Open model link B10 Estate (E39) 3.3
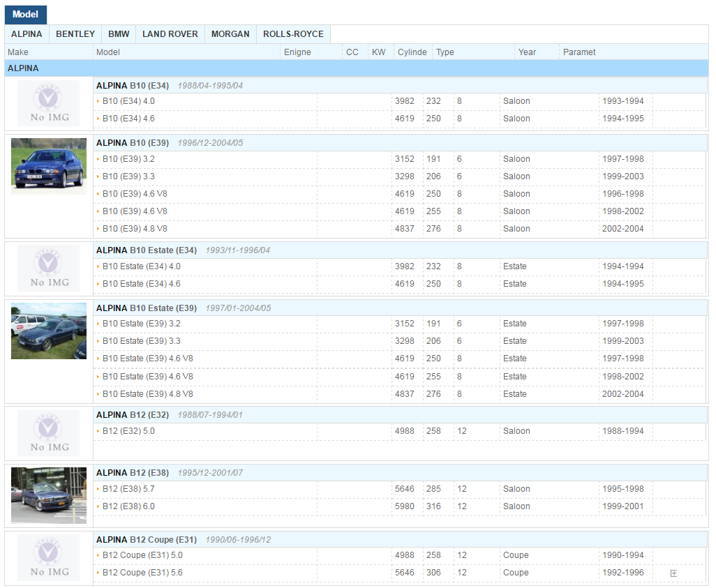This screenshot has width=716, height=588. point(142,341)
